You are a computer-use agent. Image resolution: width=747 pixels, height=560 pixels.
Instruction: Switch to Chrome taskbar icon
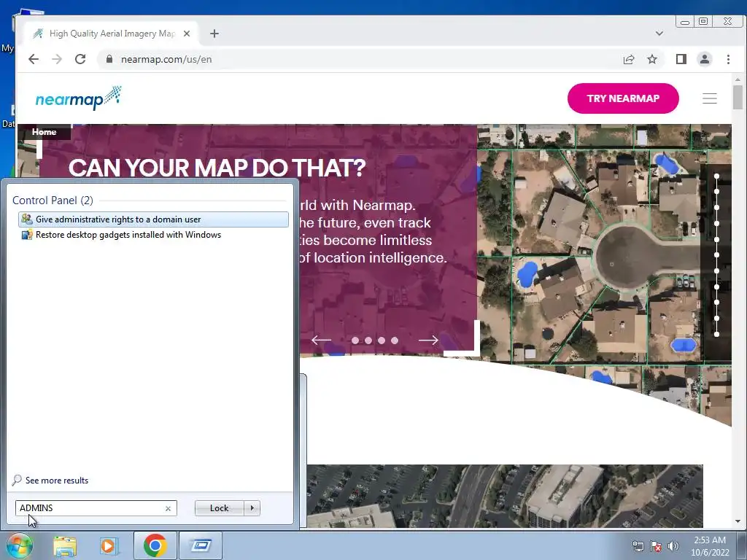click(x=155, y=545)
